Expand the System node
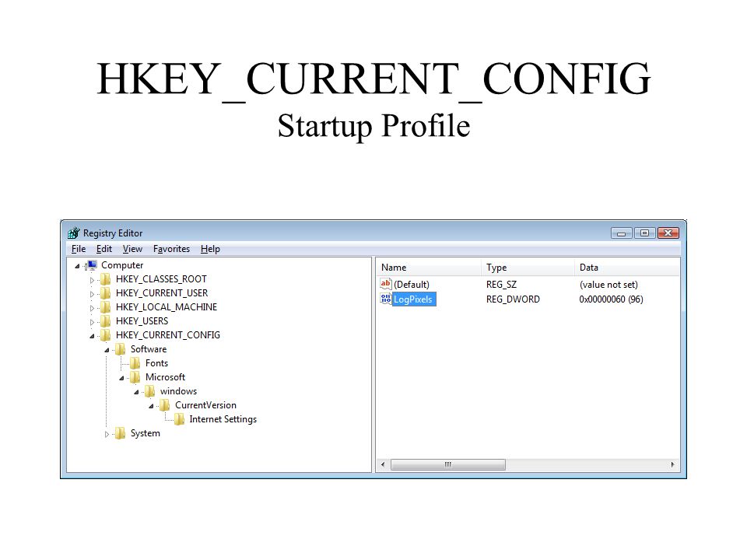 click(107, 434)
